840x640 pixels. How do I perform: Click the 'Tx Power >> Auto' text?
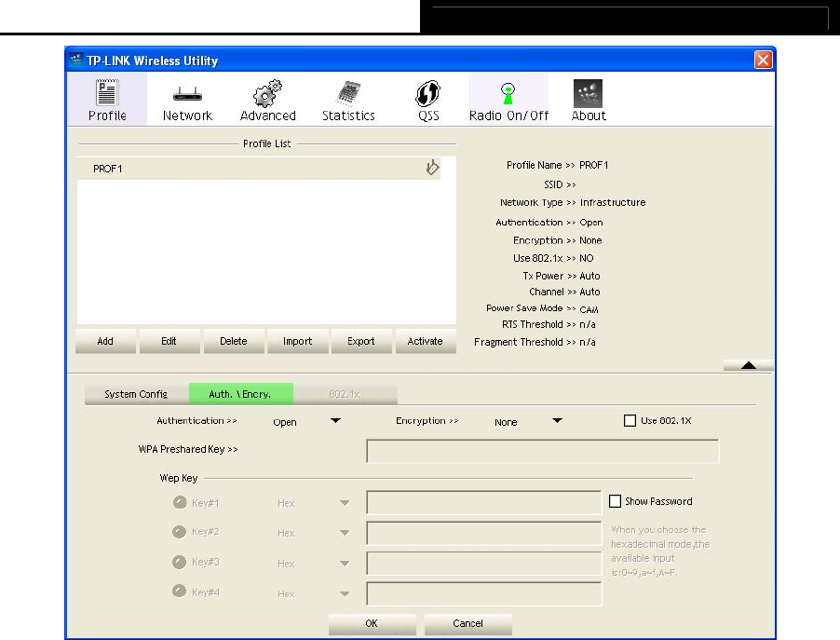pyautogui.click(x=562, y=276)
